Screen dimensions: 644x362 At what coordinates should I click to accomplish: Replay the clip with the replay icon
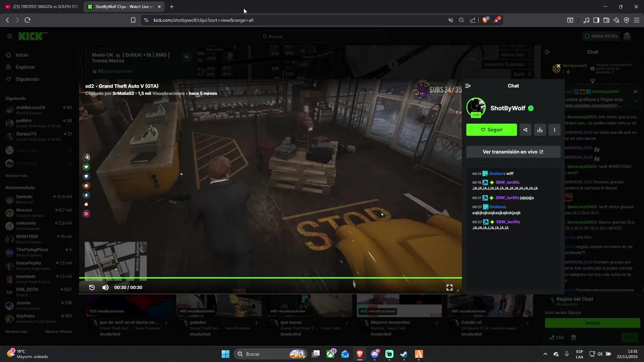(x=92, y=288)
